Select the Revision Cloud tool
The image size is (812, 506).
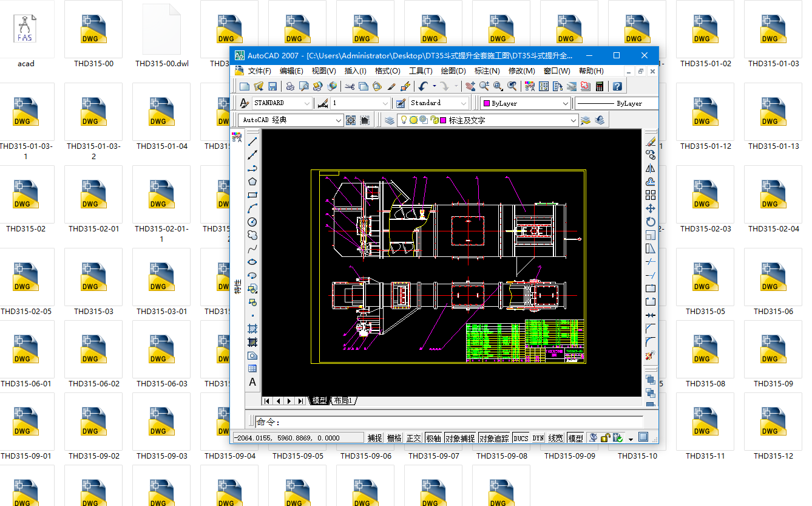pyautogui.click(x=252, y=235)
